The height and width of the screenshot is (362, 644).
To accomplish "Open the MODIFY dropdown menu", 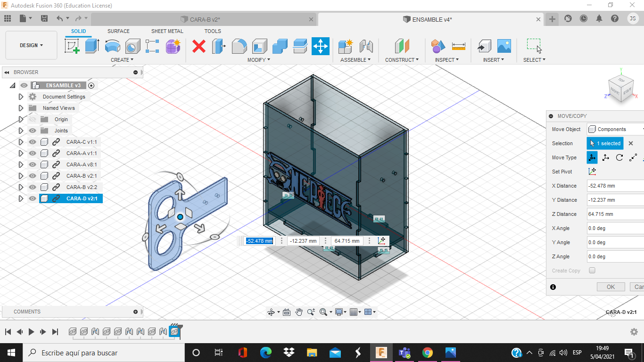I will [x=259, y=60].
